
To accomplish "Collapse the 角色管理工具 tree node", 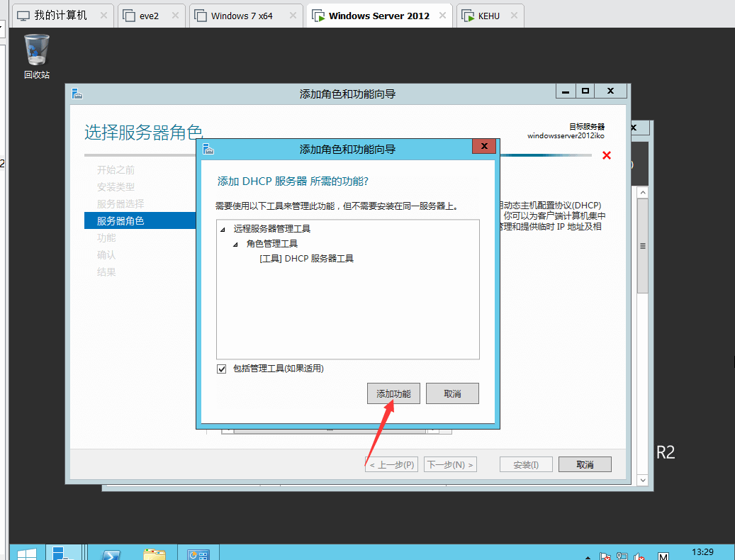I will click(236, 245).
